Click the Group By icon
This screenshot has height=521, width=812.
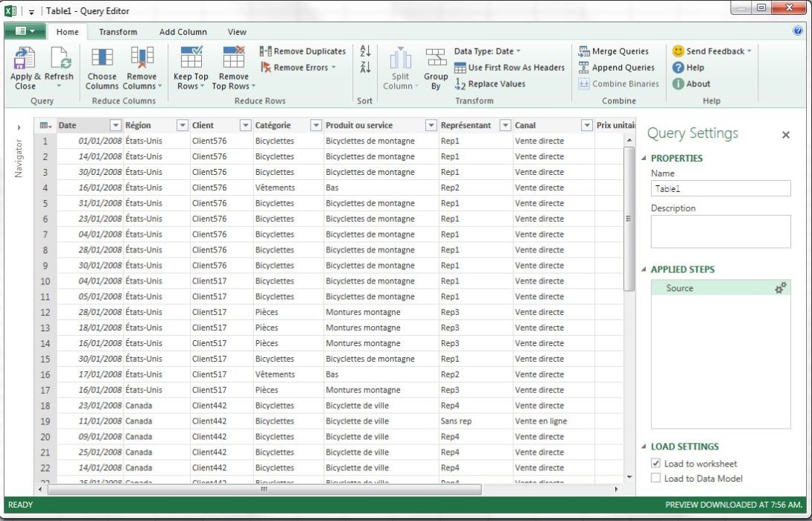[x=436, y=66]
